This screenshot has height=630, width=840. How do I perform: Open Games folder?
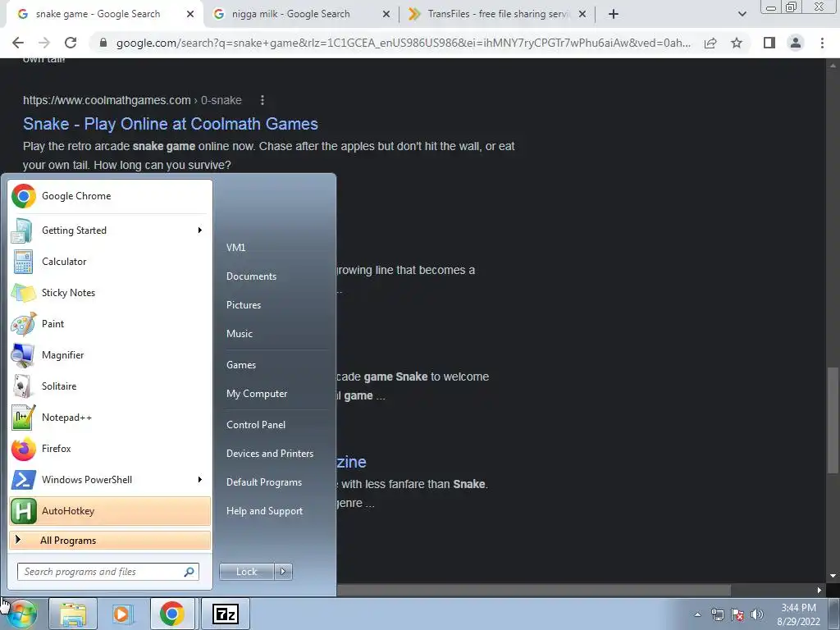241,365
